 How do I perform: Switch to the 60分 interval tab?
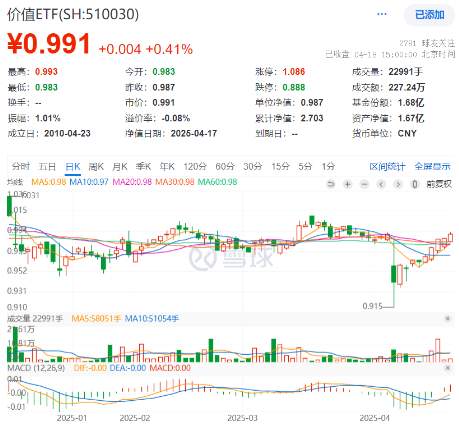(225, 166)
